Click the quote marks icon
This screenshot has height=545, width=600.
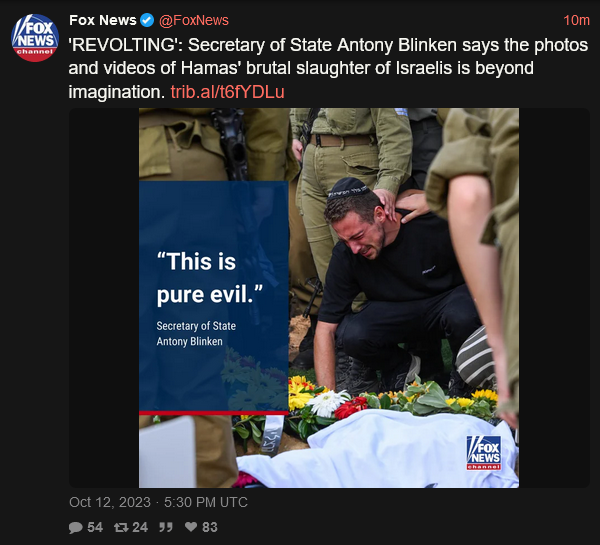click(x=166, y=527)
